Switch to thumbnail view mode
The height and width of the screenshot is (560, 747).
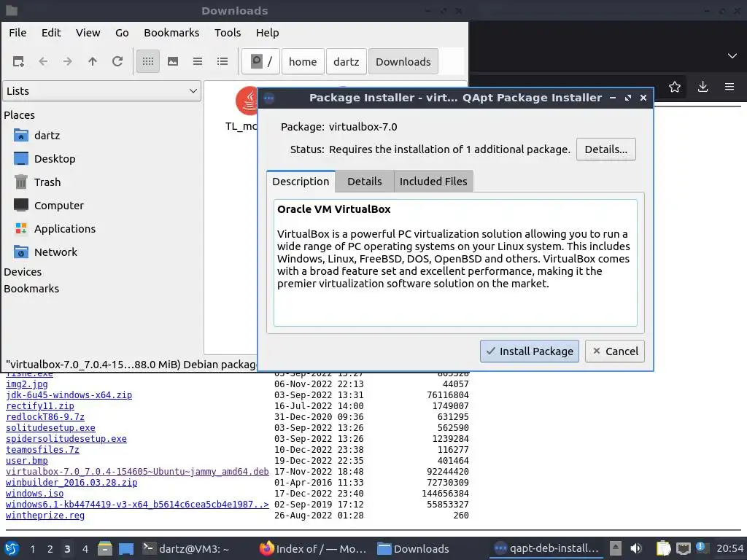tap(173, 61)
